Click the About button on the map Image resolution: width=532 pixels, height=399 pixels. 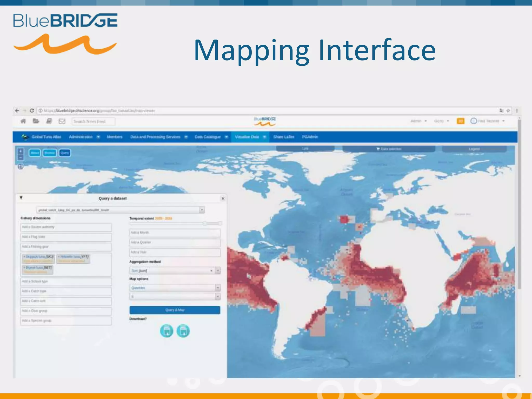click(35, 153)
